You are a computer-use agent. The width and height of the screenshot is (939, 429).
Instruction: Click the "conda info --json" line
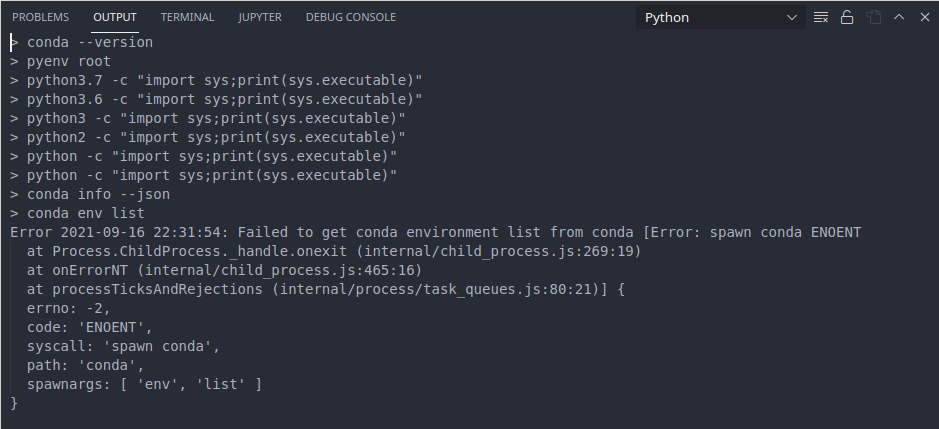click(98, 194)
